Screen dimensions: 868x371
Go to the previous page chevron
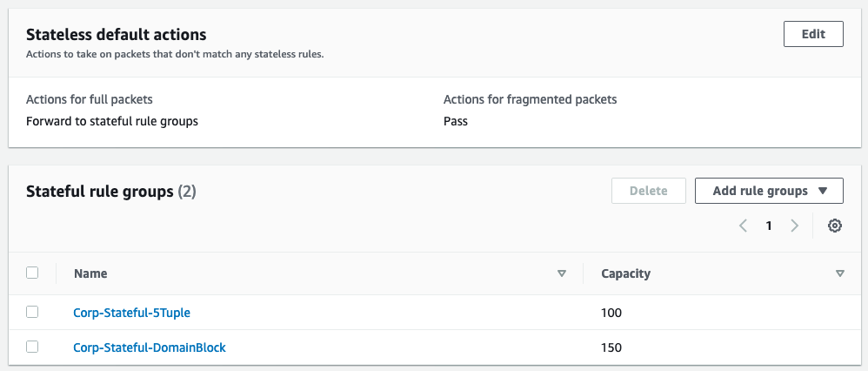744,226
